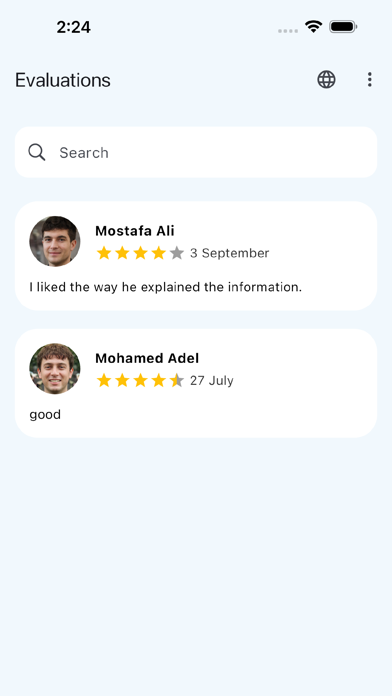The image size is (392, 696).
Task: Click the 27 July date label
Action: coord(212,381)
